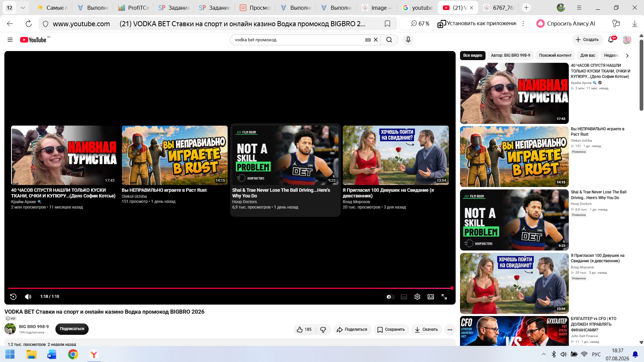Like the video with 185 likes
The height and width of the screenshot is (362, 644).
[304, 329]
